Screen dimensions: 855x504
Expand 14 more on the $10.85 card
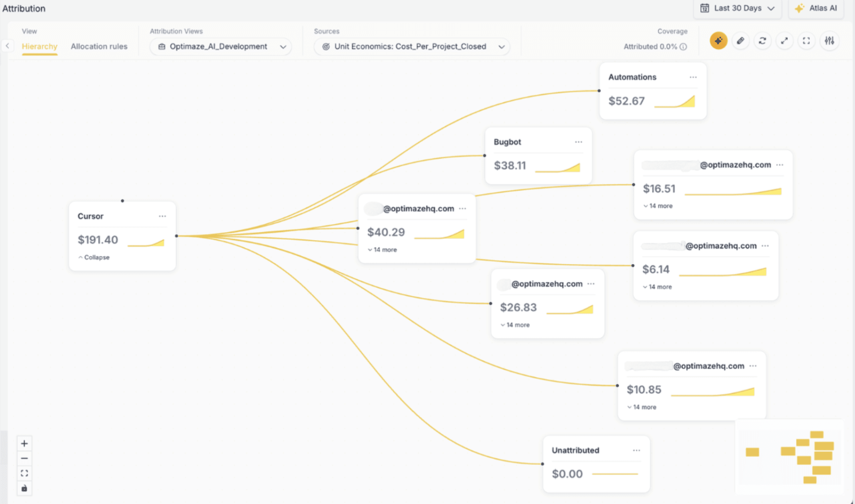point(642,407)
